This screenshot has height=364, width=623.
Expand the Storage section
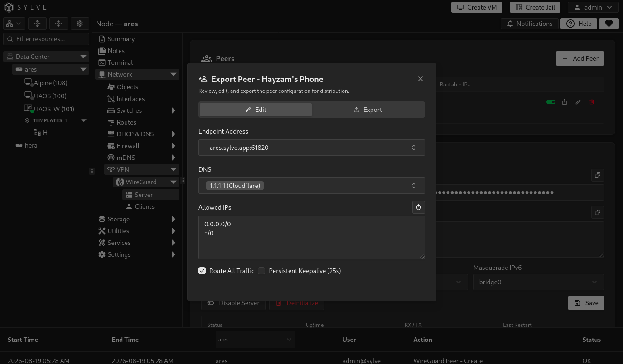point(174,219)
